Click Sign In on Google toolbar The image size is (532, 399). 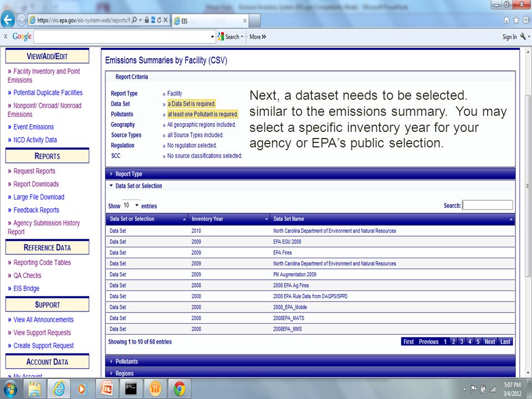pos(509,37)
